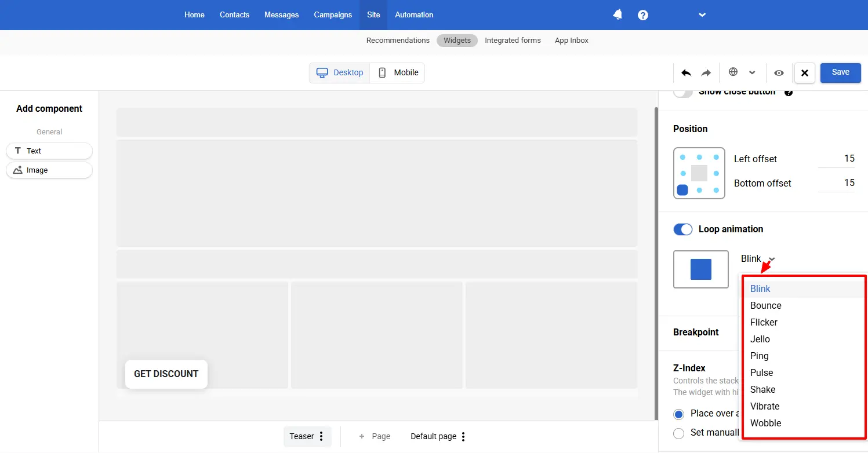Click the Save button
This screenshot has width=868, height=453.
pos(840,72)
